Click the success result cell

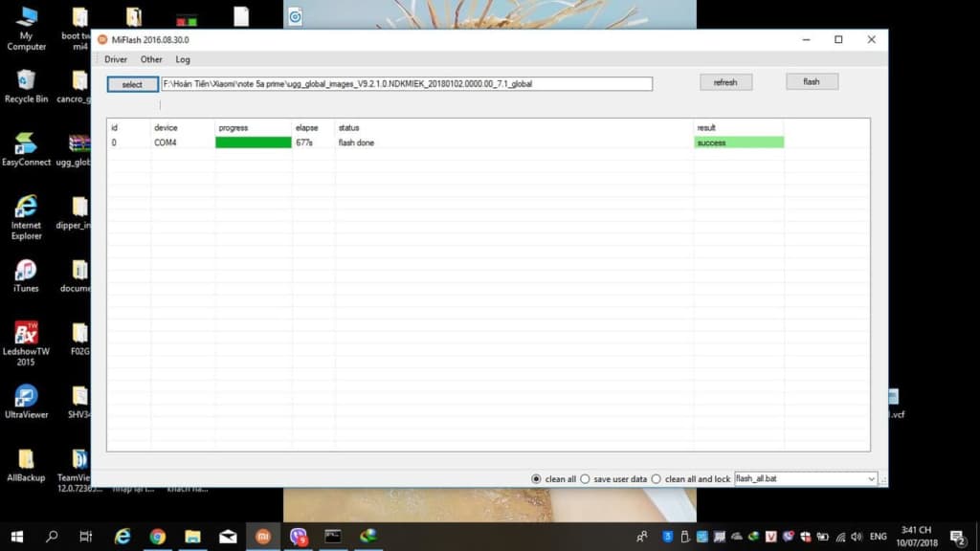pos(739,143)
